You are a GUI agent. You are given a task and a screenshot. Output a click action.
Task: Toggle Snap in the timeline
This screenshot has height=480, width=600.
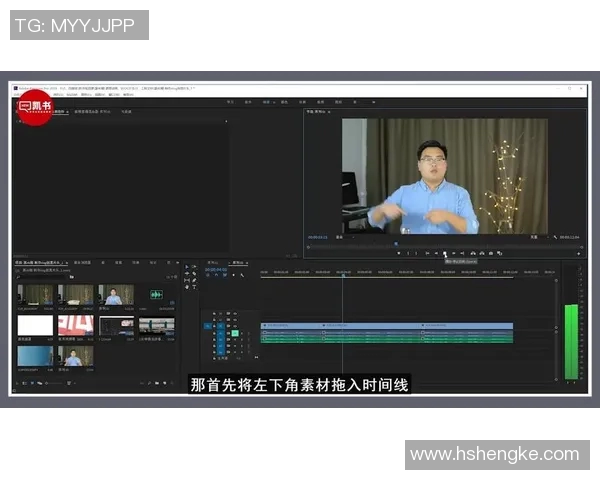click(x=217, y=275)
